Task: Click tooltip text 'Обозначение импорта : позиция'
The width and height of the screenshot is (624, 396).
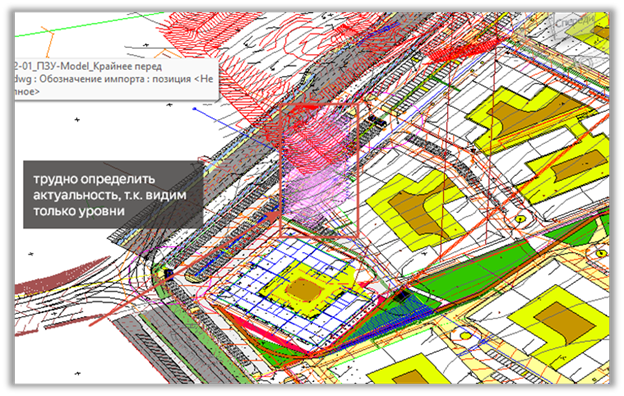Action: [x=116, y=79]
